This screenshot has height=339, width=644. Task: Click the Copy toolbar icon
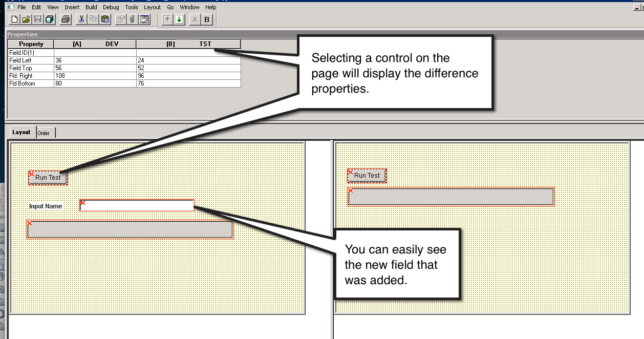(x=93, y=19)
